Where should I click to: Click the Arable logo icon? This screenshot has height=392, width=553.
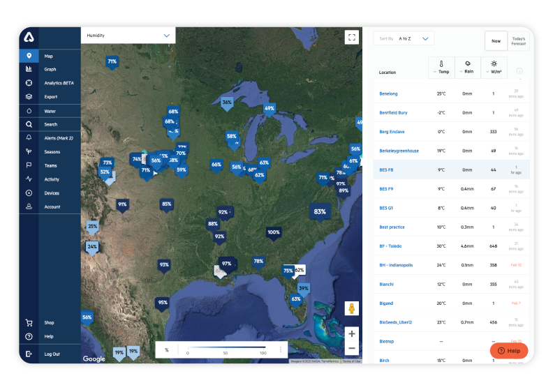coord(29,37)
